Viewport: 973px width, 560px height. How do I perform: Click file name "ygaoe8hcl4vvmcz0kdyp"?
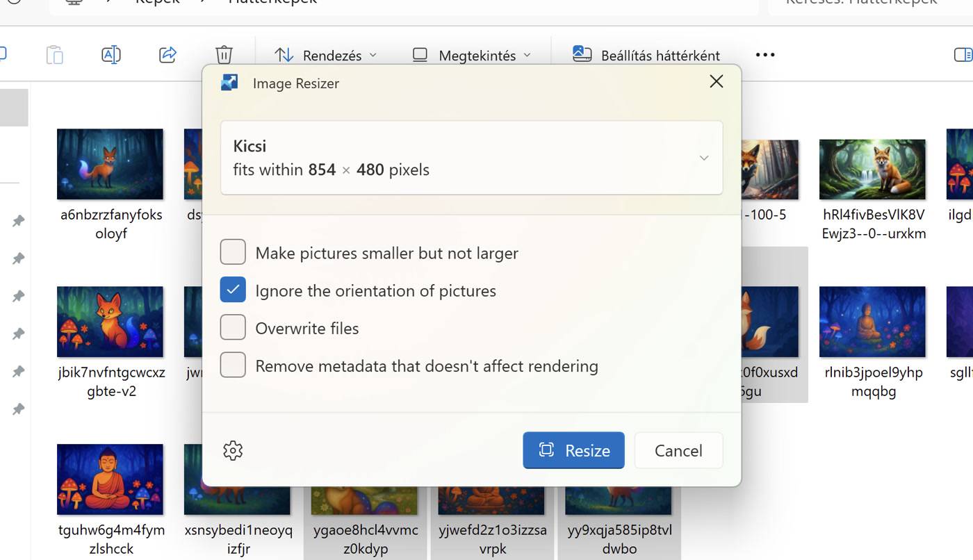pos(366,539)
